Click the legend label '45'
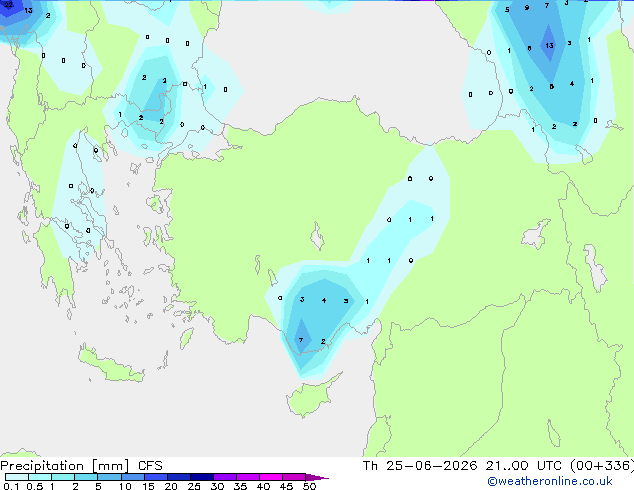Screen dimensions: 634x490 (286, 486)
